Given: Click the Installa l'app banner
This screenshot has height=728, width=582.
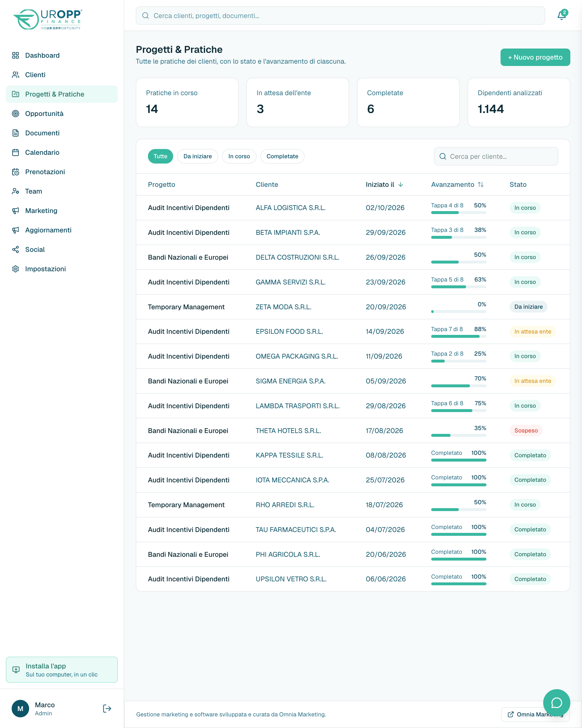Looking at the screenshot, I should [62, 669].
